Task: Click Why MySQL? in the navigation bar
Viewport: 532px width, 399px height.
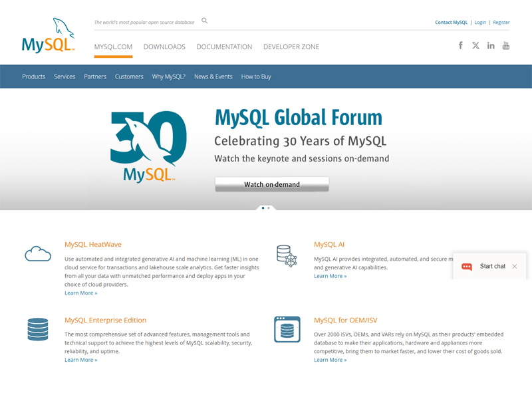Action: (x=168, y=76)
